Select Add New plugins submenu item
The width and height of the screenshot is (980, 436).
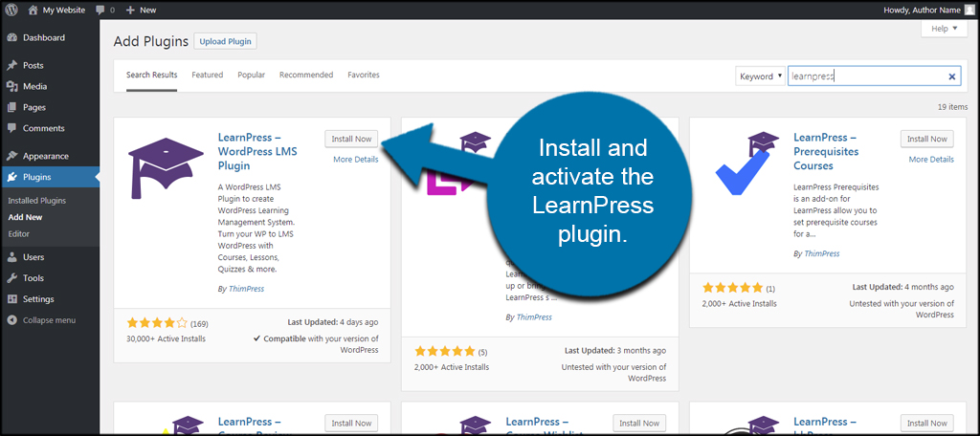click(x=26, y=217)
